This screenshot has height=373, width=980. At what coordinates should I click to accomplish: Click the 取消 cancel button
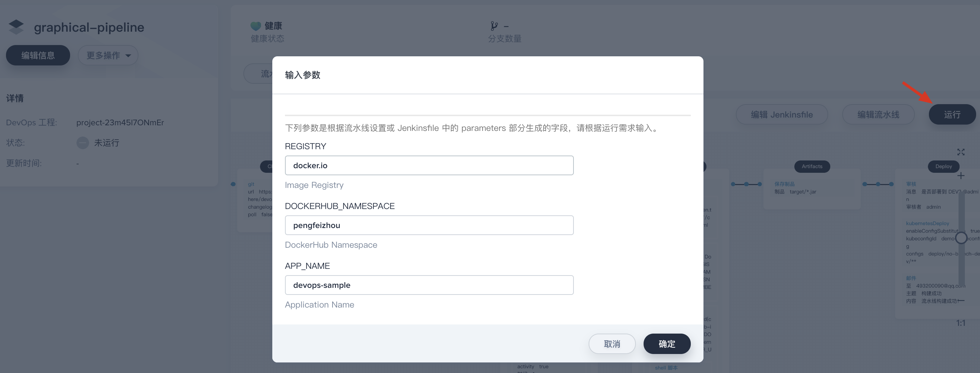point(612,344)
